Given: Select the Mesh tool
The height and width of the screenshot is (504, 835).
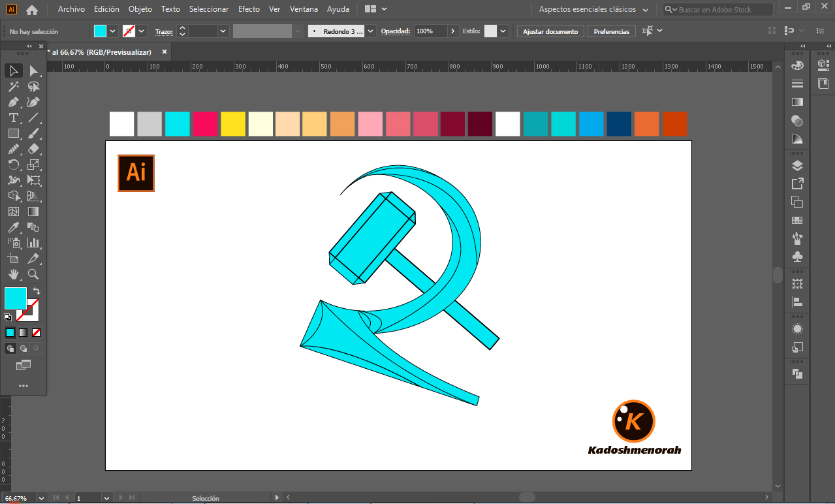Looking at the screenshot, I should pos(13,212).
